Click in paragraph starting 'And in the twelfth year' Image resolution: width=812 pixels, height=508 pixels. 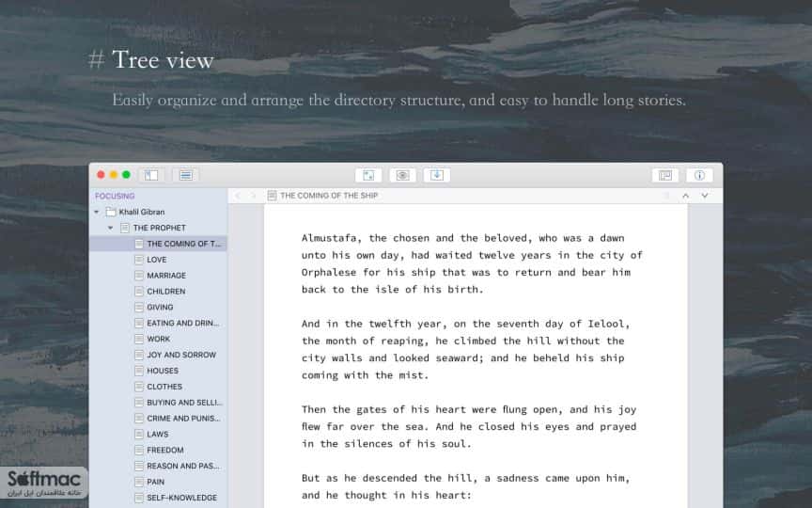coord(465,349)
